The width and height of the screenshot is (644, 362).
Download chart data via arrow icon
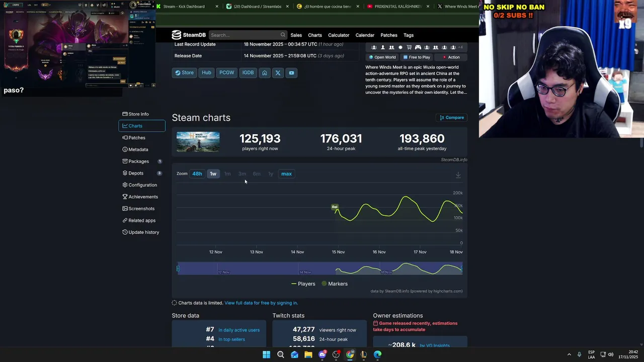[x=458, y=174]
